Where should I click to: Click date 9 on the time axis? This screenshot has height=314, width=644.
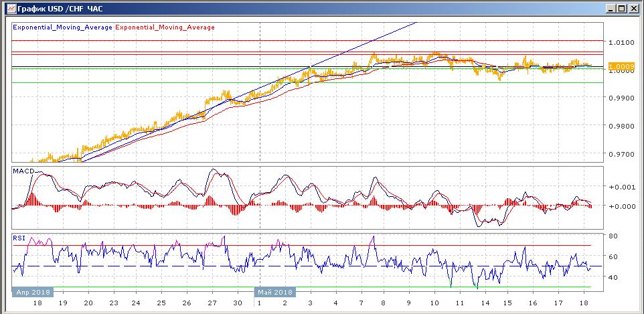click(409, 303)
